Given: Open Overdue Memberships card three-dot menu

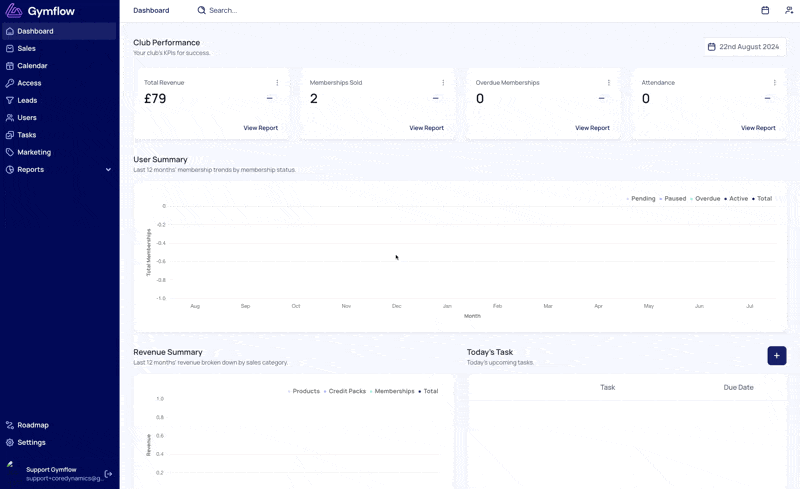Looking at the screenshot, I should (x=609, y=83).
